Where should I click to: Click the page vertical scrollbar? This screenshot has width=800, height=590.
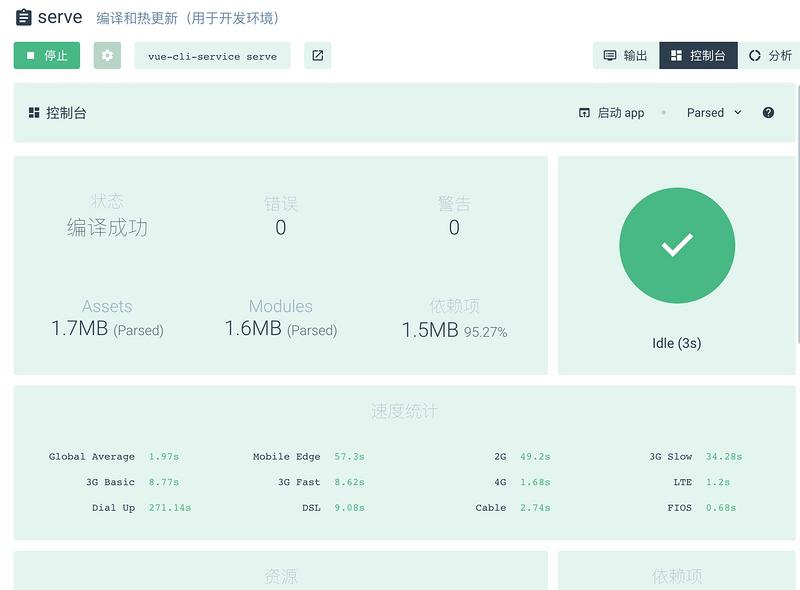[797, 214]
